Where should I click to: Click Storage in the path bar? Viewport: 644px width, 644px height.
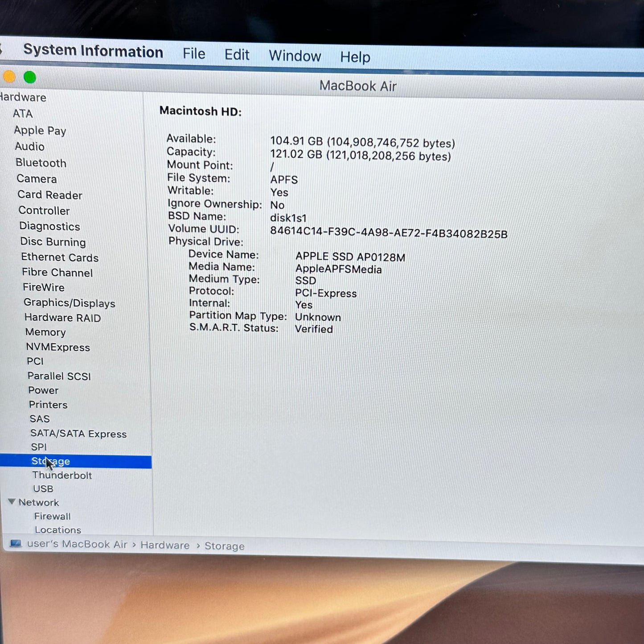click(225, 546)
